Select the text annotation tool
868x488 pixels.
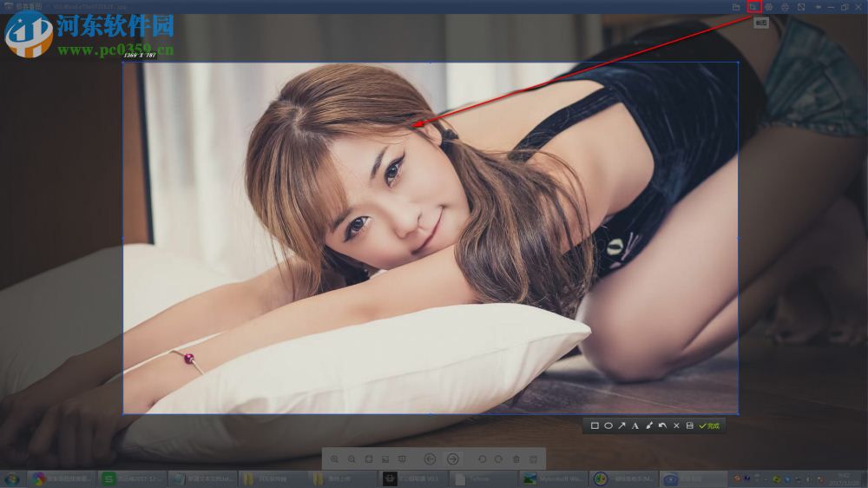point(635,425)
